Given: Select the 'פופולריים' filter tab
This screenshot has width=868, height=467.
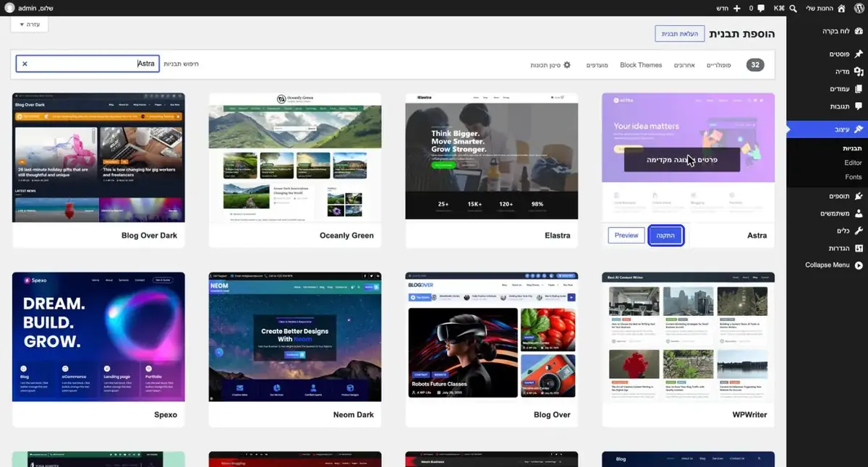Looking at the screenshot, I should tap(718, 65).
